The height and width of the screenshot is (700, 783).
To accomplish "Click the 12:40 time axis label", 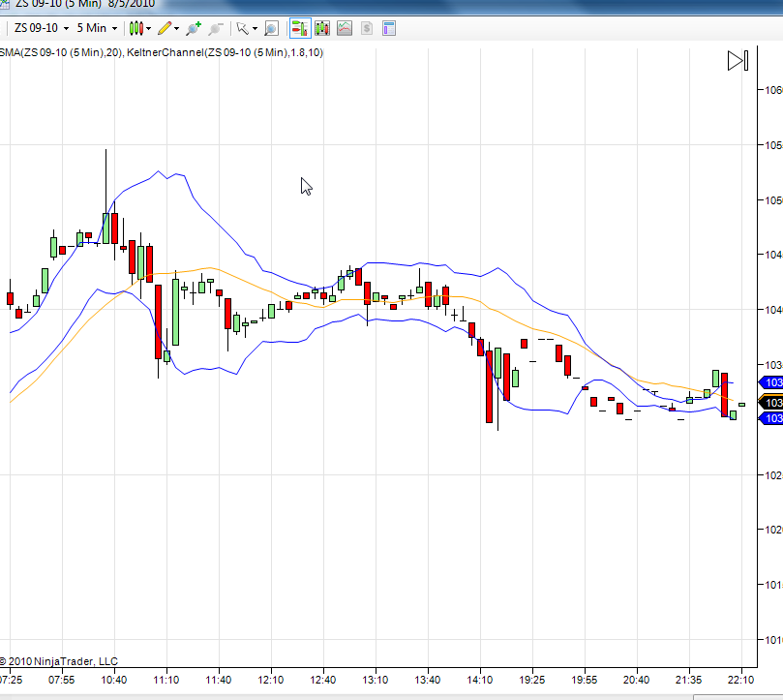I will tap(323, 680).
